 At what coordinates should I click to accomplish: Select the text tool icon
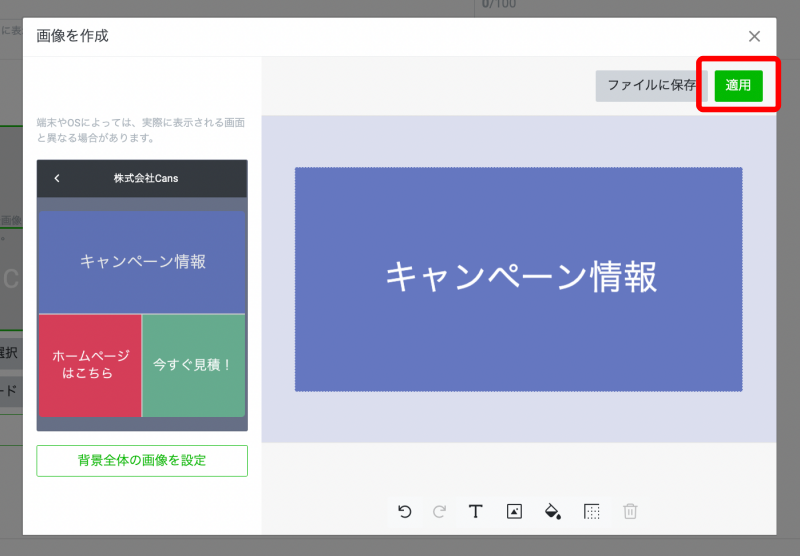point(476,511)
